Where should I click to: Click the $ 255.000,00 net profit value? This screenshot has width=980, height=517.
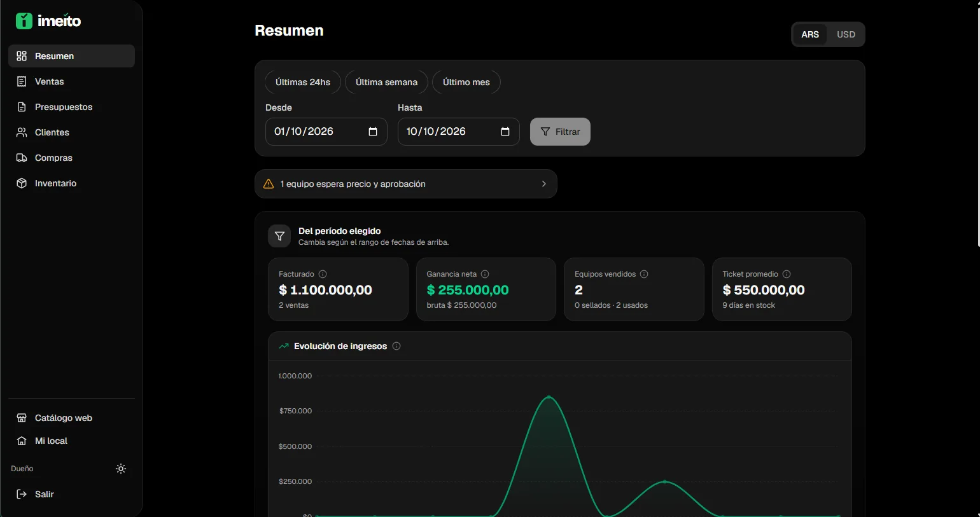pos(468,290)
